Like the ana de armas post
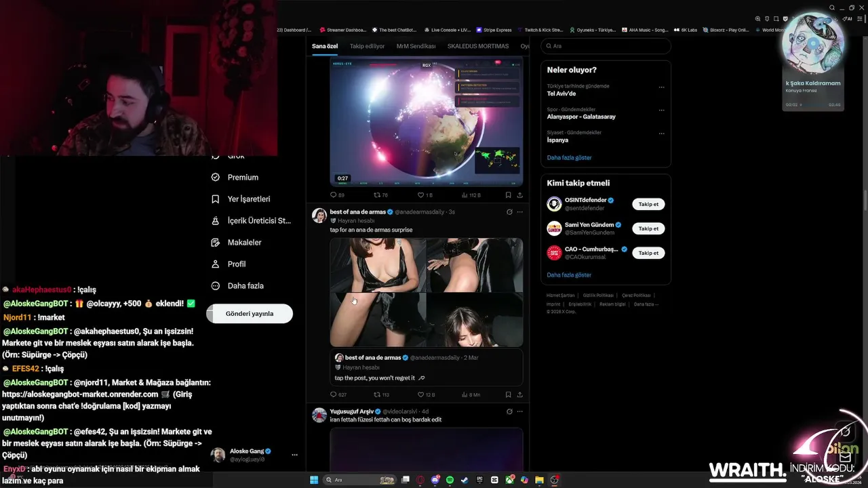 [426, 394]
